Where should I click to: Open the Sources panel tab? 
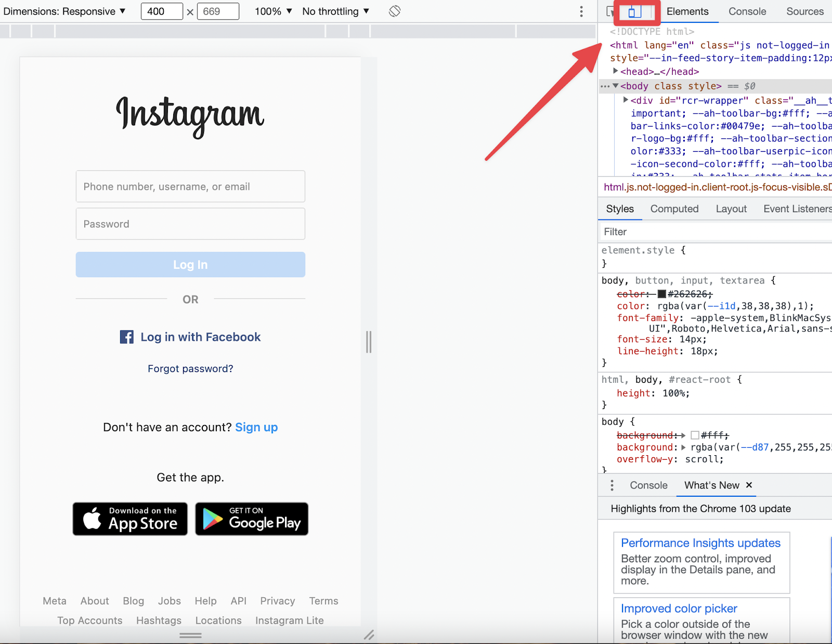804,11
